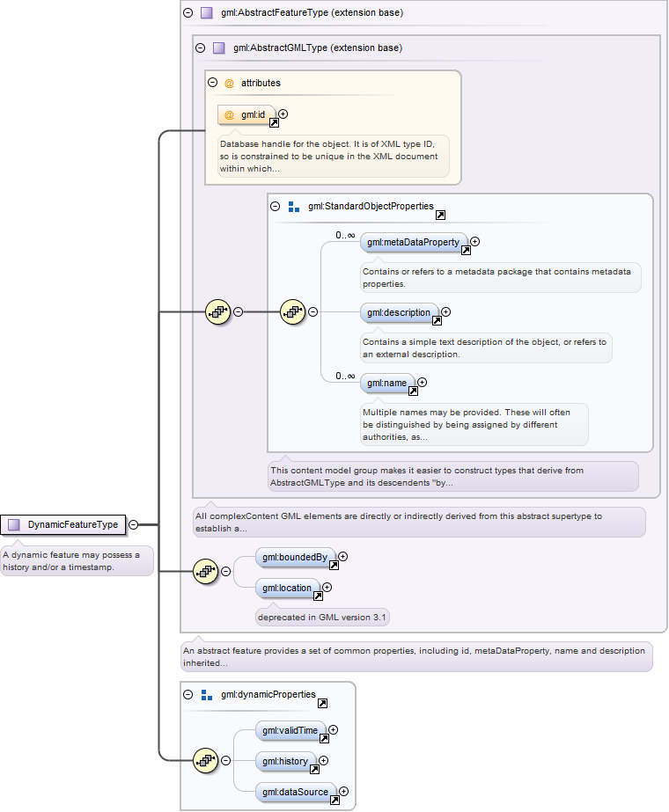
Task: Click the purple square icon in DynamicFeatureType
Action: [x=14, y=524]
